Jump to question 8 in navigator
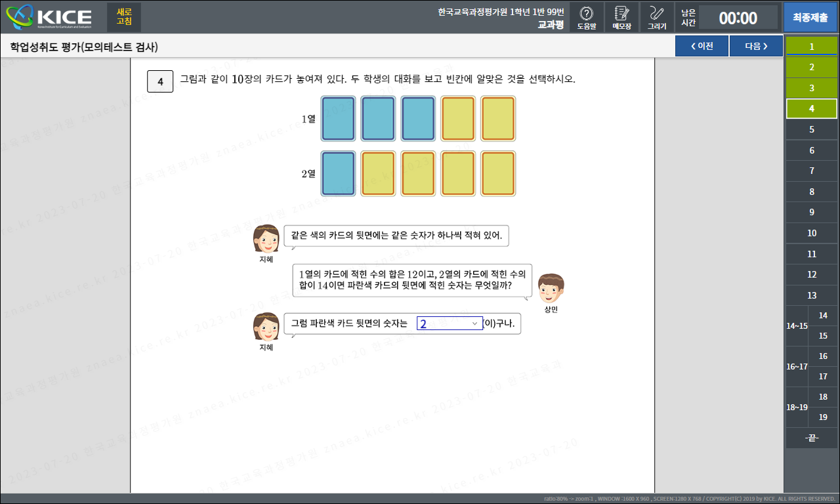Screen dimensions: 840x504 click(812, 192)
